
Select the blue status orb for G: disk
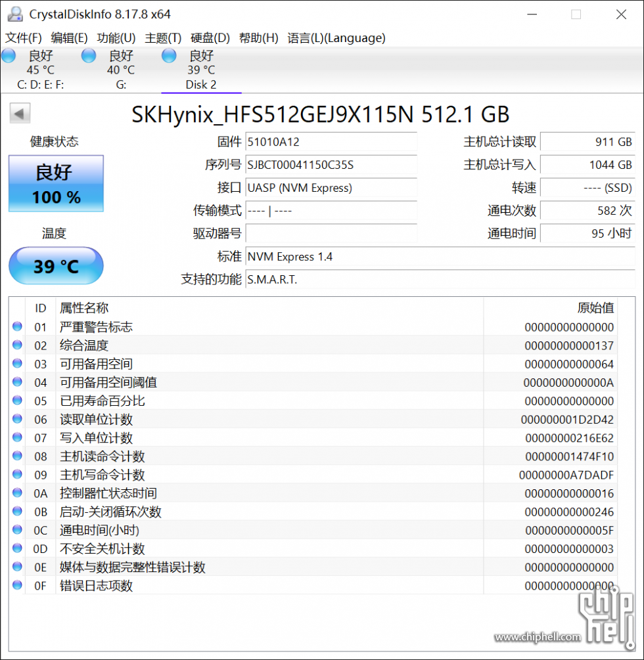pos(89,56)
